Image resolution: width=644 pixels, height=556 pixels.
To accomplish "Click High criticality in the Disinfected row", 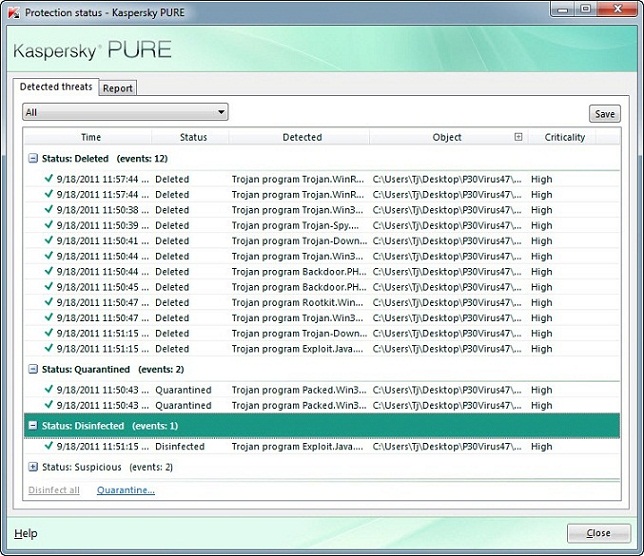I will (x=541, y=446).
